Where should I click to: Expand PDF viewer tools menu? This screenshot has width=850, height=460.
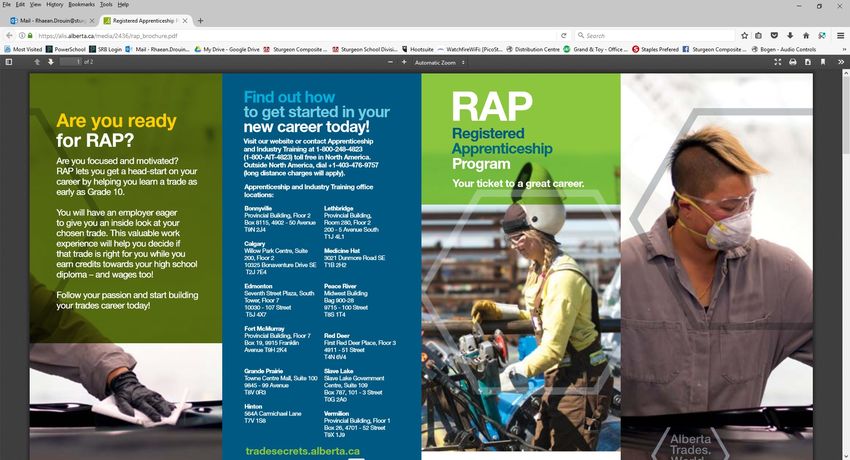(x=841, y=62)
